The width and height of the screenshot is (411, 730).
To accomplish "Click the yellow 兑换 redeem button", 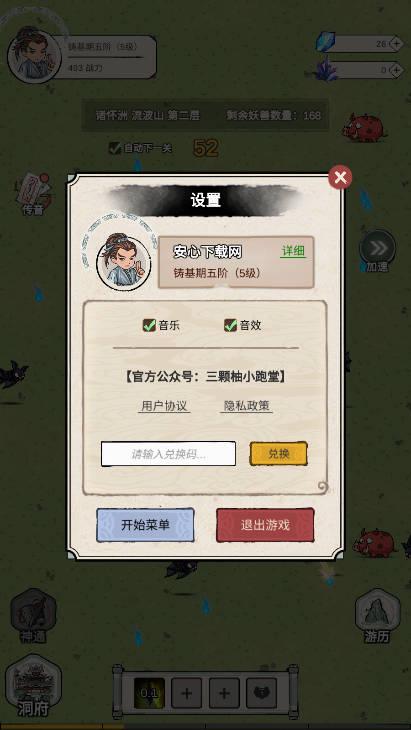I will click(x=279, y=453).
